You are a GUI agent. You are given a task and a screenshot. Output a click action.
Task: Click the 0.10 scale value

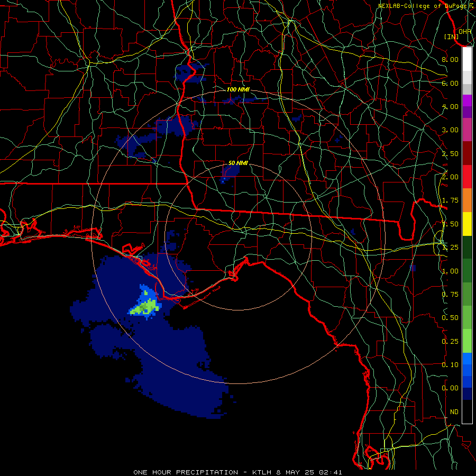[450, 365]
